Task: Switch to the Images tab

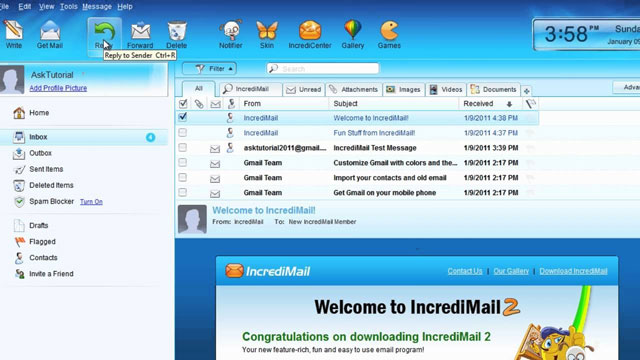Action: point(403,89)
